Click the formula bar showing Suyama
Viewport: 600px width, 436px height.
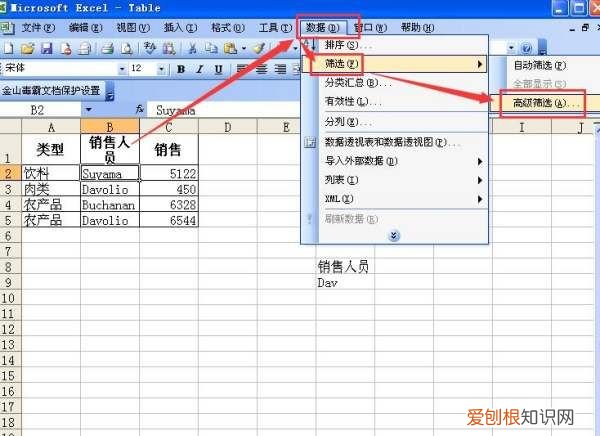[224, 110]
